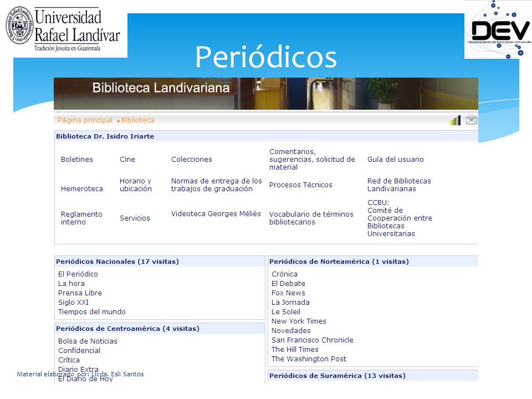This screenshot has height=399, width=532.
Task: Open the El Debate link
Action: point(288,284)
